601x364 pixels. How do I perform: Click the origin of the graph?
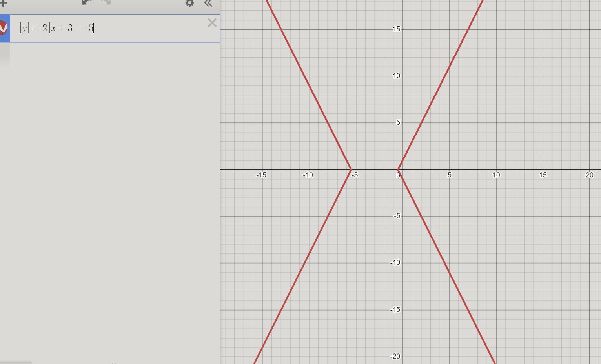pyautogui.click(x=402, y=169)
